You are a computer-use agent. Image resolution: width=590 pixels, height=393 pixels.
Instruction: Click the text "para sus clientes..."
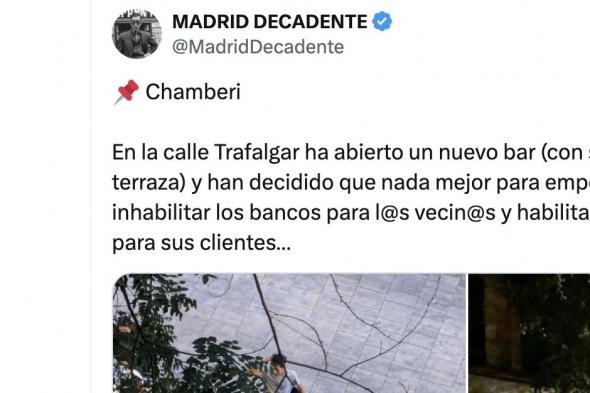(201, 243)
